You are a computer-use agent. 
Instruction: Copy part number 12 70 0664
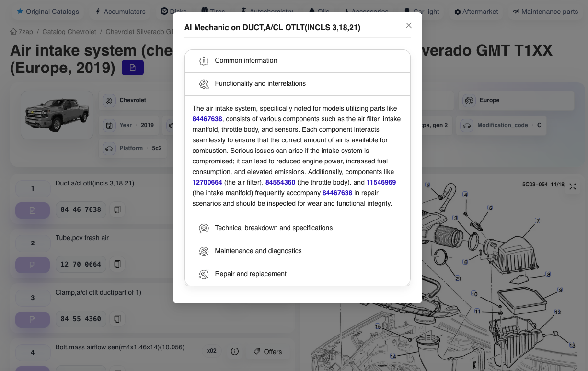(x=117, y=264)
